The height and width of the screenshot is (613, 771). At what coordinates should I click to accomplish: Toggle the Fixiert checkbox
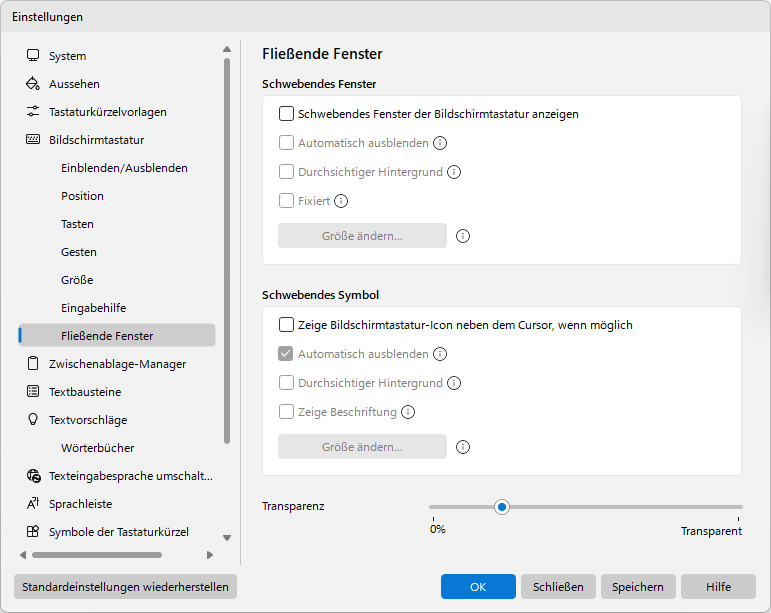[286, 201]
